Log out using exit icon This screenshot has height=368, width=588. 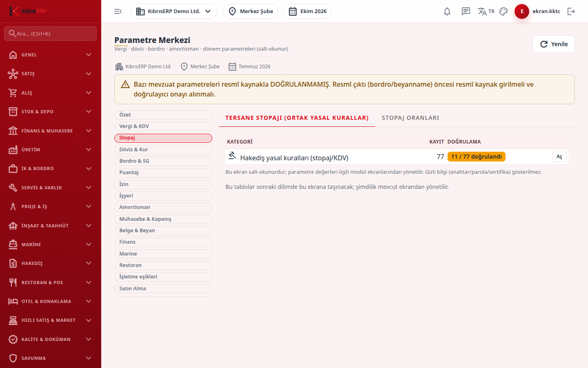(571, 11)
